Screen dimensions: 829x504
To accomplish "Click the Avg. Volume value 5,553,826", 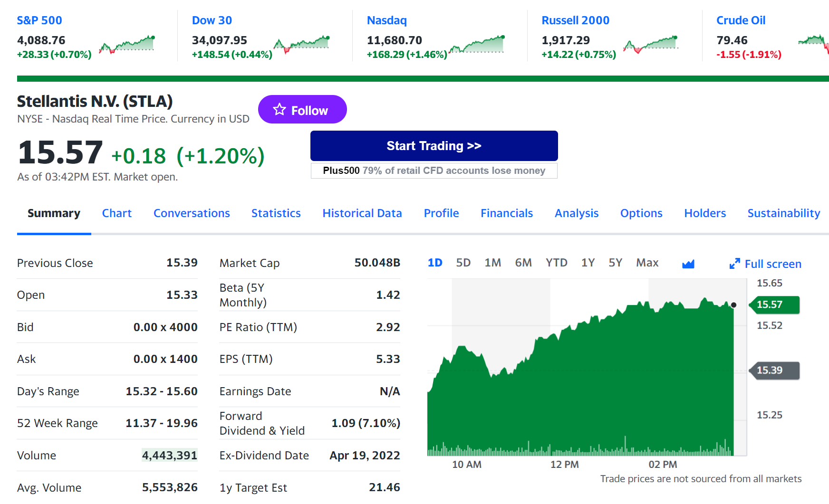I will click(x=169, y=487).
